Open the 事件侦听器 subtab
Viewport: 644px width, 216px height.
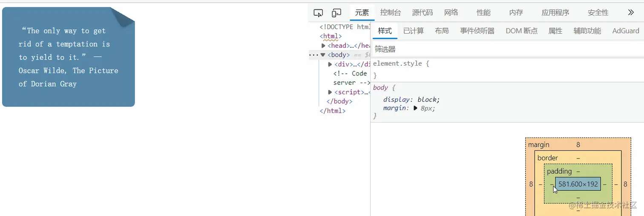coord(477,31)
